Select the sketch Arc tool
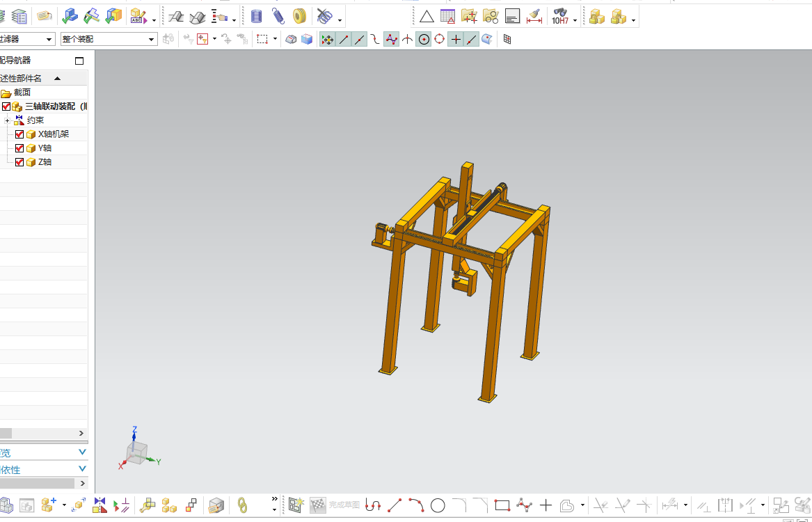 pos(416,505)
